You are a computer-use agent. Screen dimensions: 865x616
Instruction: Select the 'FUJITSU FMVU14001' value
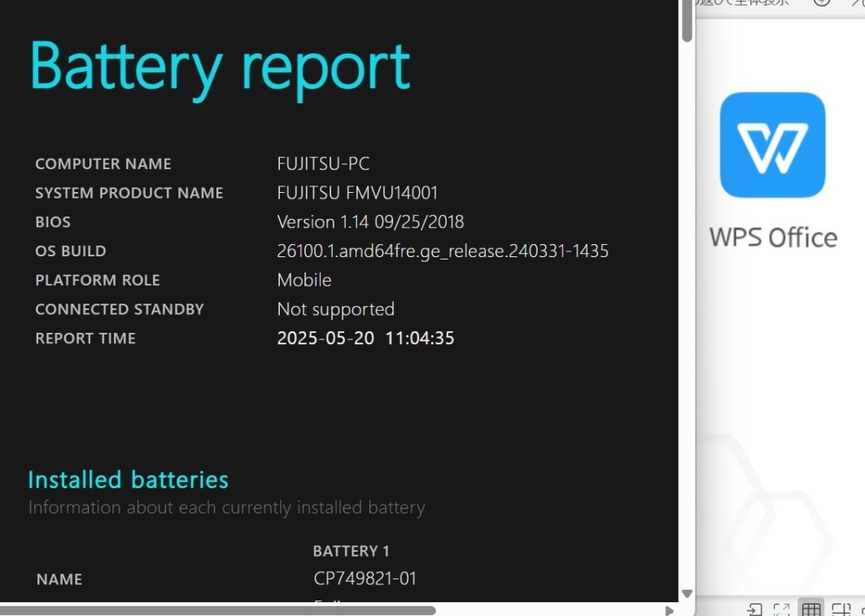coord(357,193)
